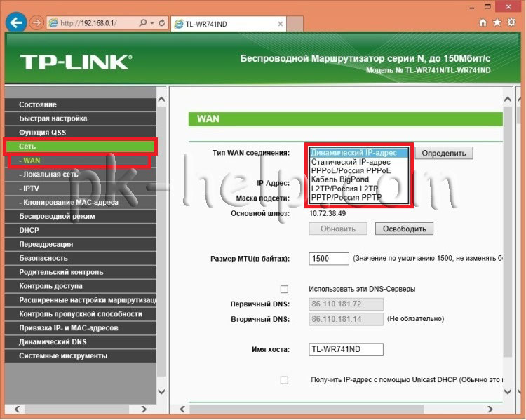This screenshot has width=526, height=420.
Task: Click the Освободить button
Action: pyautogui.click(x=404, y=229)
